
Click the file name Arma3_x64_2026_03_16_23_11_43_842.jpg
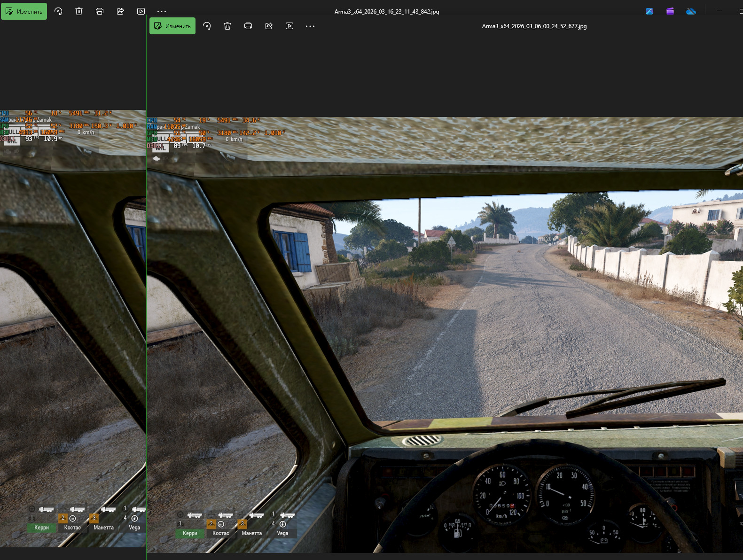pyautogui.click(x=387, y=11)
